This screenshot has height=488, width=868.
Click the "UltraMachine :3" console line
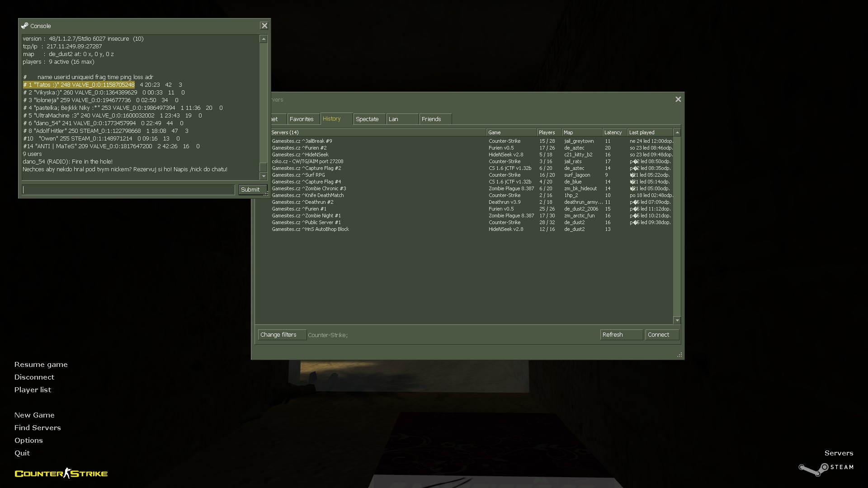click(113, 116)
